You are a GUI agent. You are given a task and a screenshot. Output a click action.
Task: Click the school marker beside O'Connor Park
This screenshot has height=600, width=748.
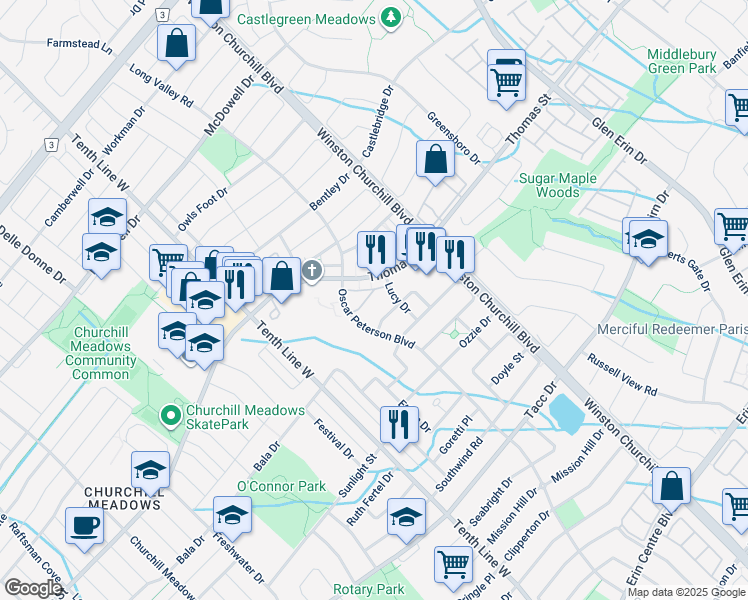(232, 515)
